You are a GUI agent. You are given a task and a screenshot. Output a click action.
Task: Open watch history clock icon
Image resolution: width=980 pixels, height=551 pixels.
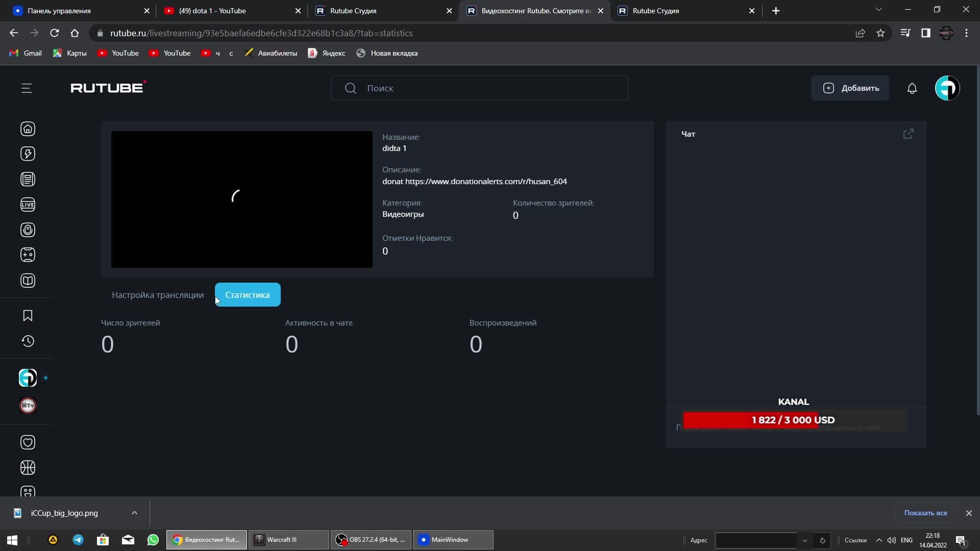point(28,341)
